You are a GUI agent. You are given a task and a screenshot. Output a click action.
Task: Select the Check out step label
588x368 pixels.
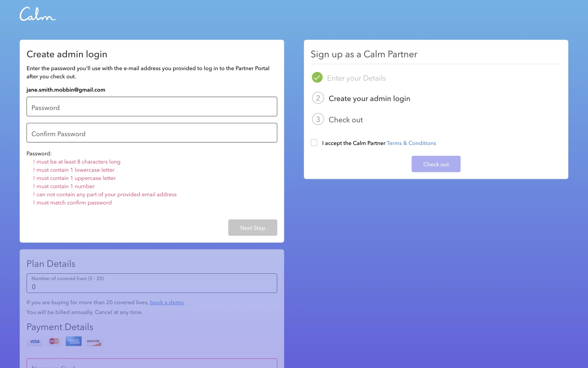pos(345,120)
